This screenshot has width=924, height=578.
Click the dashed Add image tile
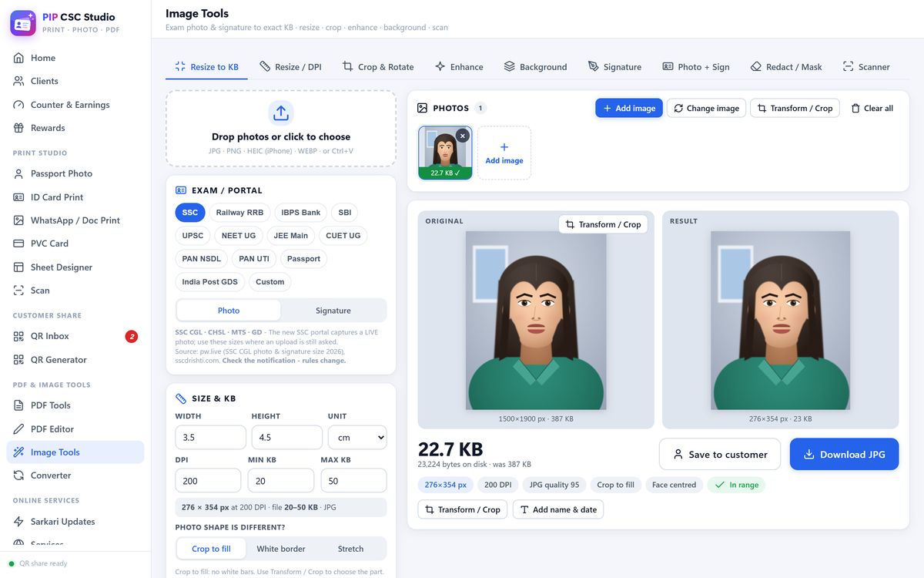point(504,153)
